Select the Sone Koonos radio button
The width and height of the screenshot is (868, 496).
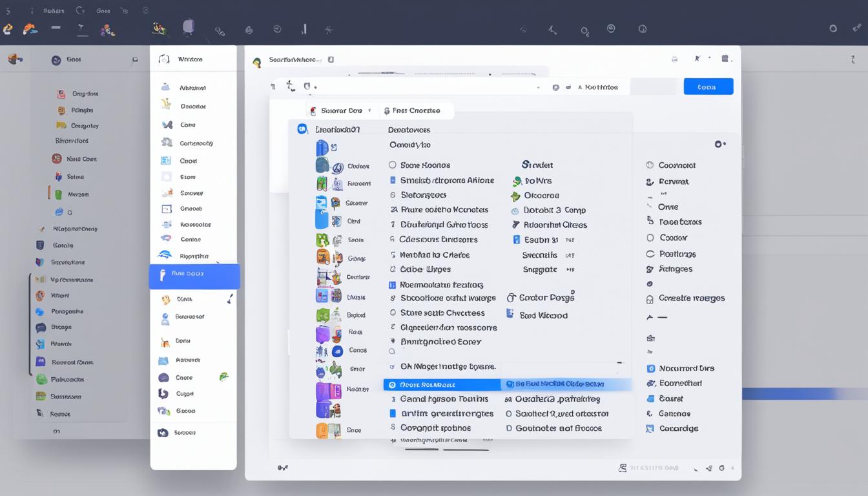click(x=392, y=165)
